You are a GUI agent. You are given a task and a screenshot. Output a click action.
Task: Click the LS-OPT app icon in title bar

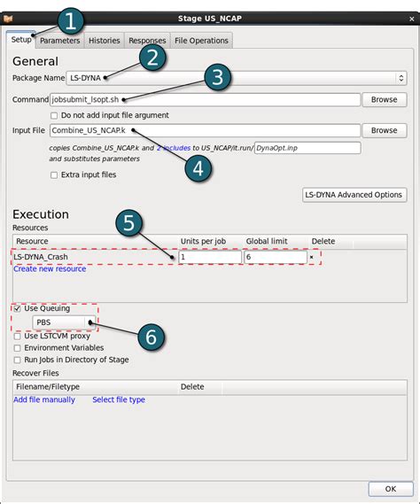pos(8,19)
